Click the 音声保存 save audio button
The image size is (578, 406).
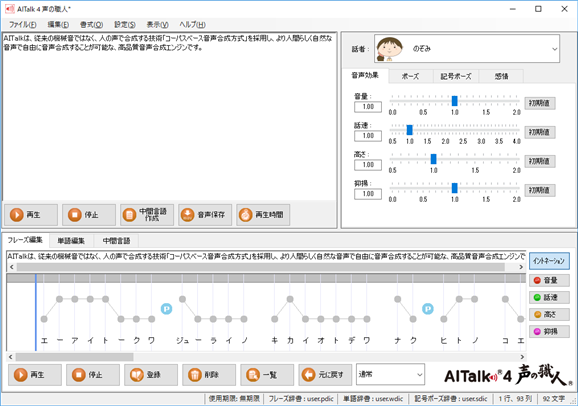pyautogui.click(x=205, y=215)
